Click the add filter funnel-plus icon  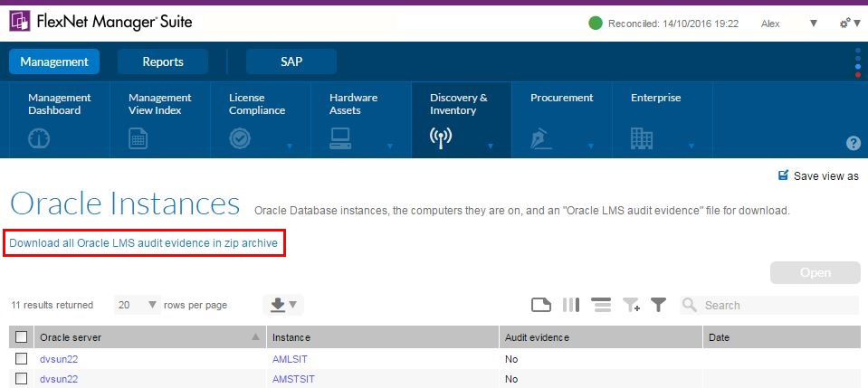click(x=631, y=305)
